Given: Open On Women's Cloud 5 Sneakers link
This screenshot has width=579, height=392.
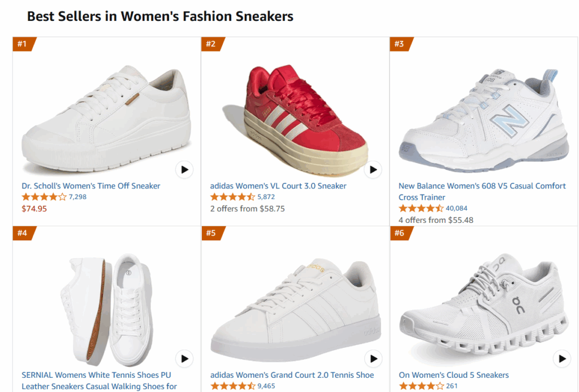Looking at the screenshot, I should (453, 375).
